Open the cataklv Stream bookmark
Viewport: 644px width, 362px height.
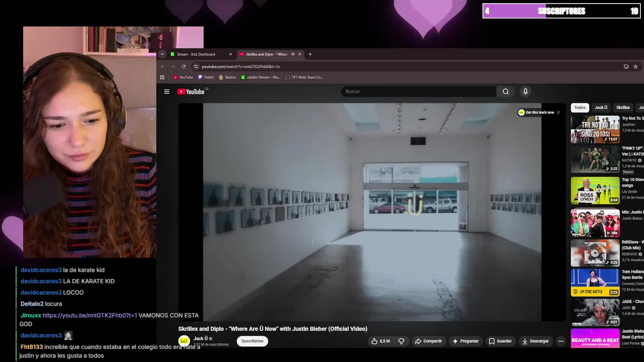coord(261,77)
